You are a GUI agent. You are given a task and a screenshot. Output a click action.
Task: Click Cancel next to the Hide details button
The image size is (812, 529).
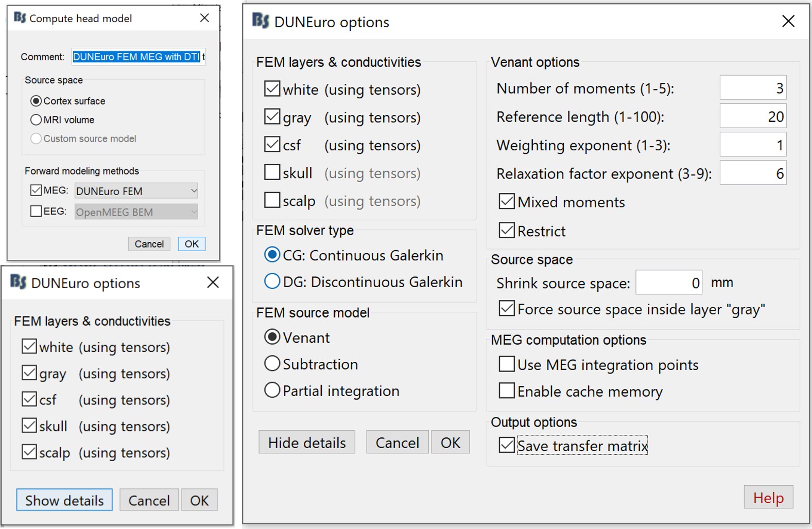[x=398, y=442]
